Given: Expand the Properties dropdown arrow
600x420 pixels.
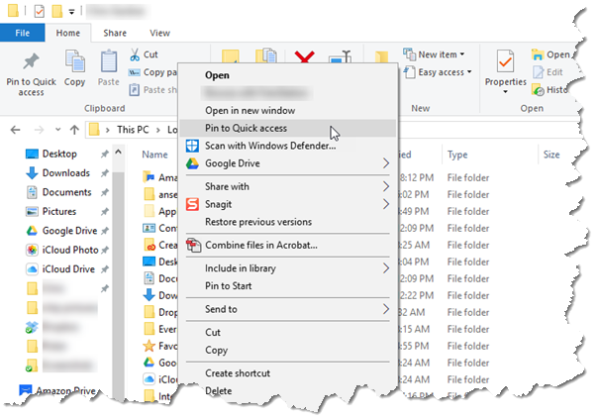Looking at the screenshot, I should pyautogui.click(x=505, y=92).
